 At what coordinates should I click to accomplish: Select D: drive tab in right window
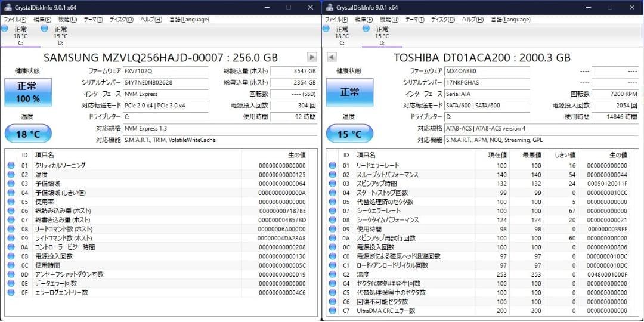[382, 36]
